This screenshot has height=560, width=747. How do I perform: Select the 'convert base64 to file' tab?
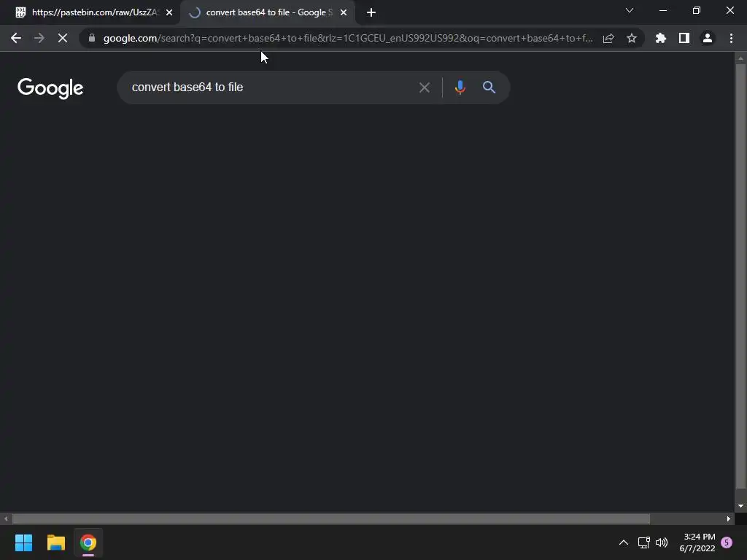[x=267, y=12]
